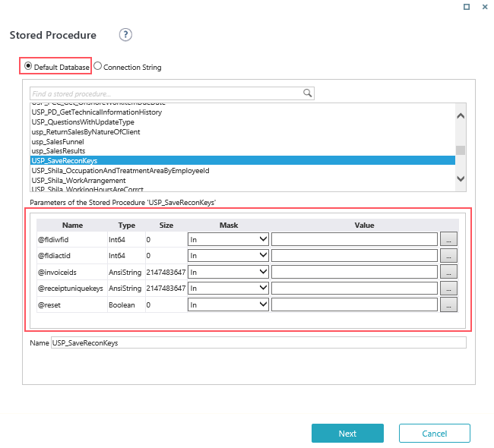Click the search magnifier icon
Image resolution: width=494 pixels, height=448 pixels.
(307, 93)
